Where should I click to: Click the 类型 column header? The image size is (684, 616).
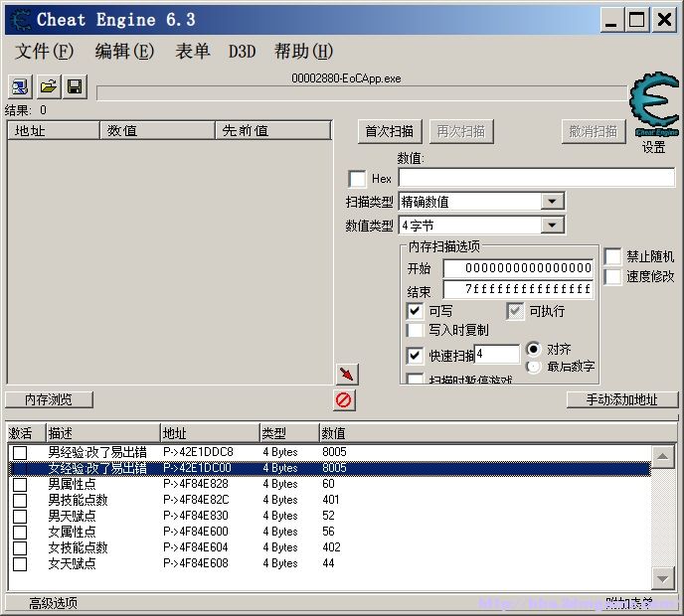[x=288, y=433]
